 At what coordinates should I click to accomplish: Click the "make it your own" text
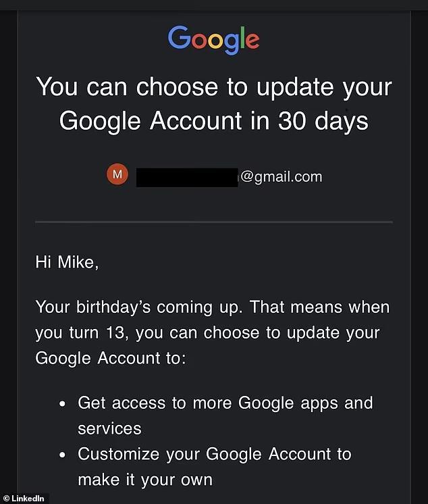pyautogui.click(x=144, y=480)
